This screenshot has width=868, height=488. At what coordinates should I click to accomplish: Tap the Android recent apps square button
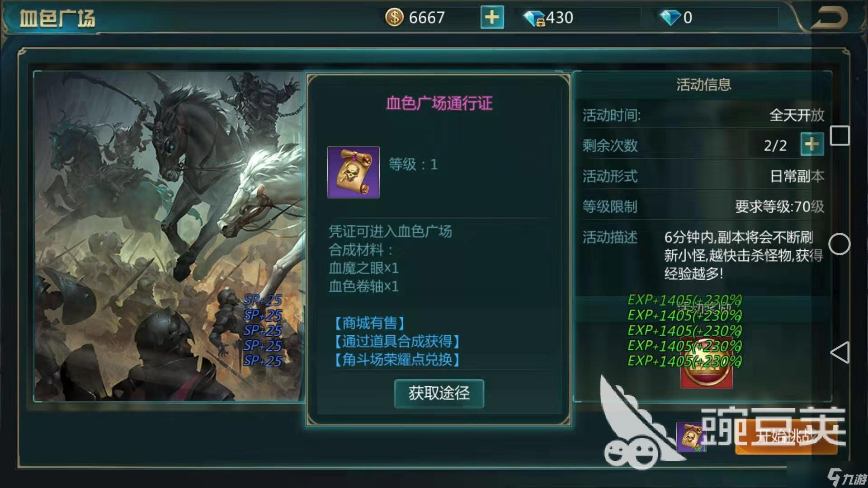click(840, 136)
